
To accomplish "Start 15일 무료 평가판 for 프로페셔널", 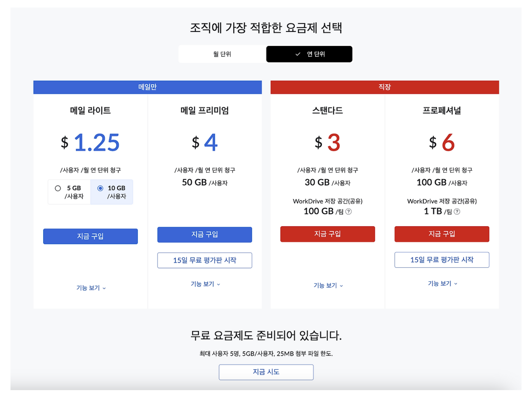I will 442,260.
